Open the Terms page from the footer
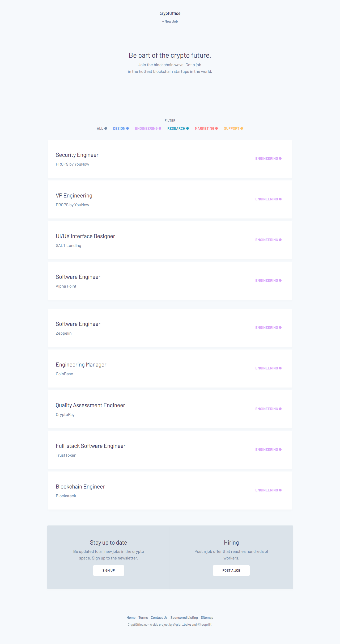The height and width of the screenshot is (644, 340). click(143, 617)
